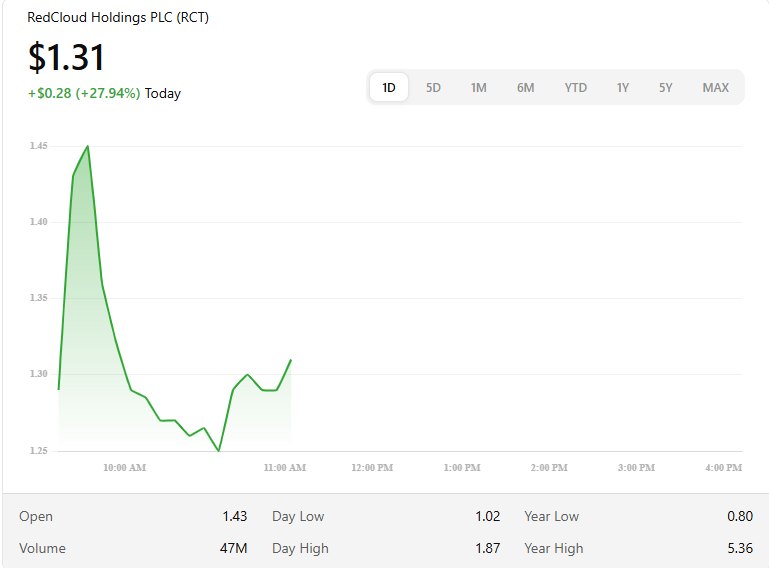The image size is (769, 568).
Task: Click the 2:00 PM axis label
Action: (x=549, y=467)
